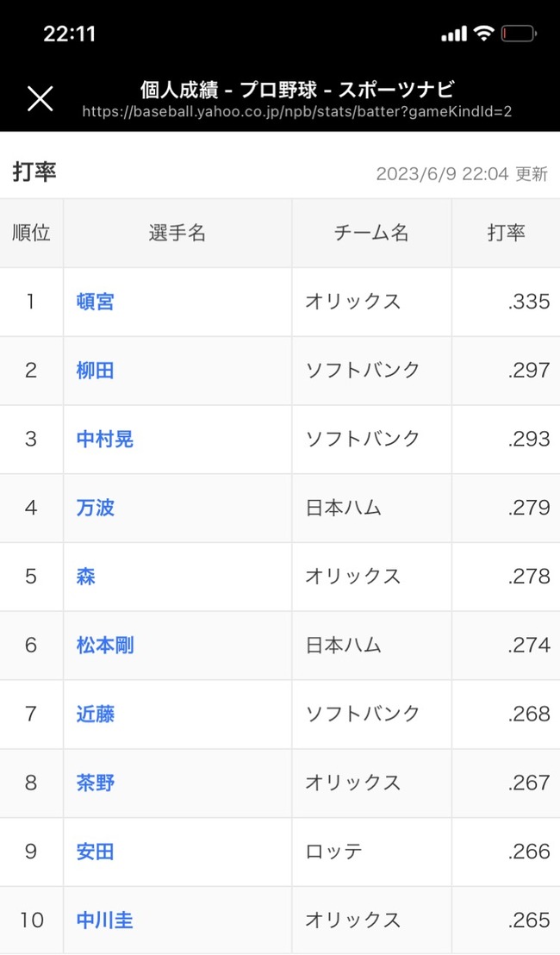Open player 安田 profile link
The width and height of the screenshot is (560, 955).
pos(95,852)
